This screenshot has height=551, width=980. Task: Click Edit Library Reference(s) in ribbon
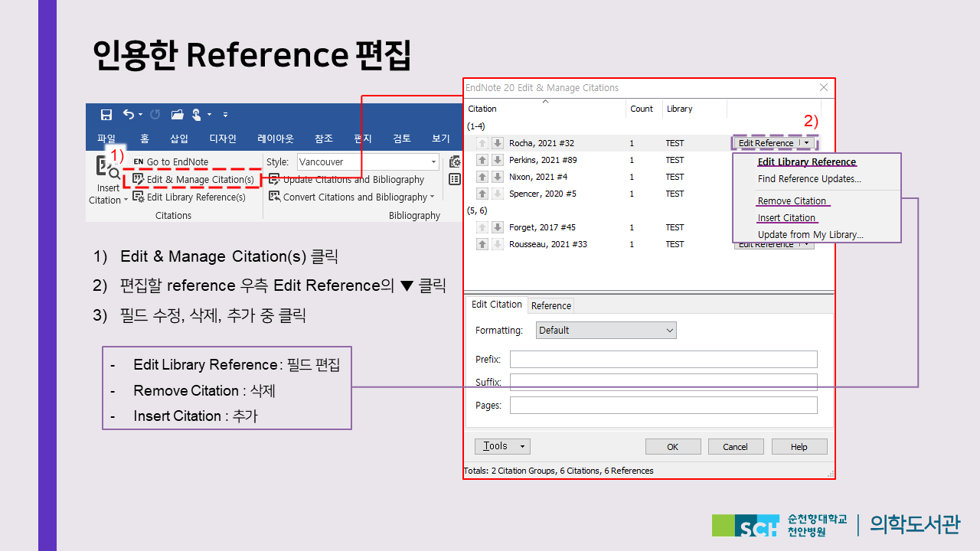pos(189,197)
